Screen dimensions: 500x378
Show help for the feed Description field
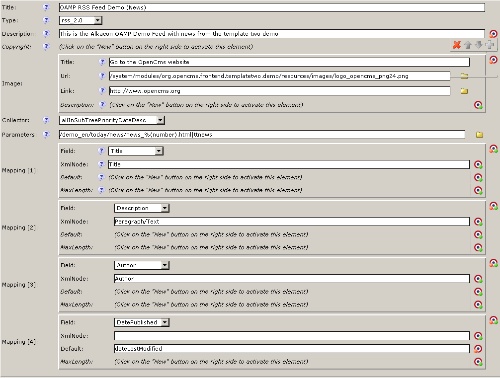pyautogui.click(x=46, y=33)
